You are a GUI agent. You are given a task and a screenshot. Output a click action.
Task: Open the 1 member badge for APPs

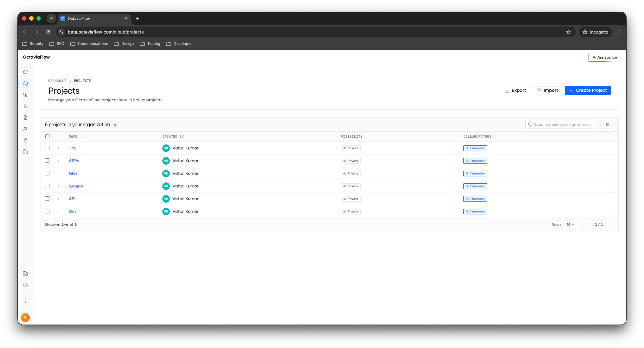click(475, 161)
